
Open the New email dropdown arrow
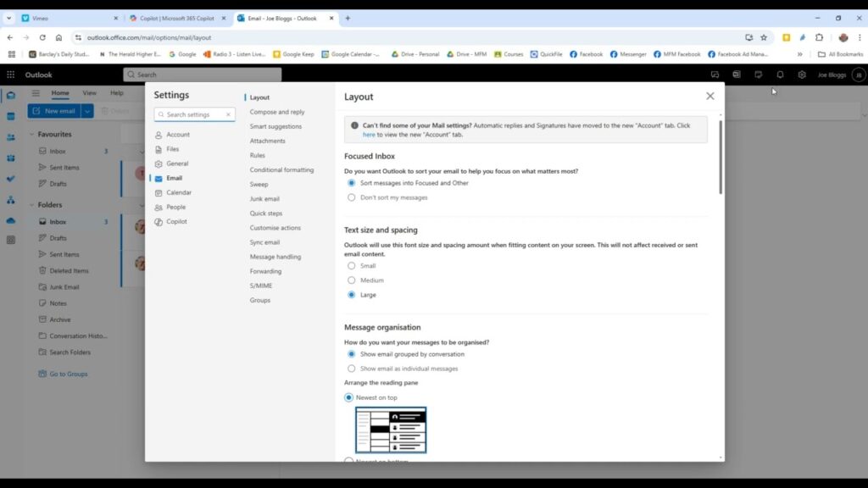87,111
